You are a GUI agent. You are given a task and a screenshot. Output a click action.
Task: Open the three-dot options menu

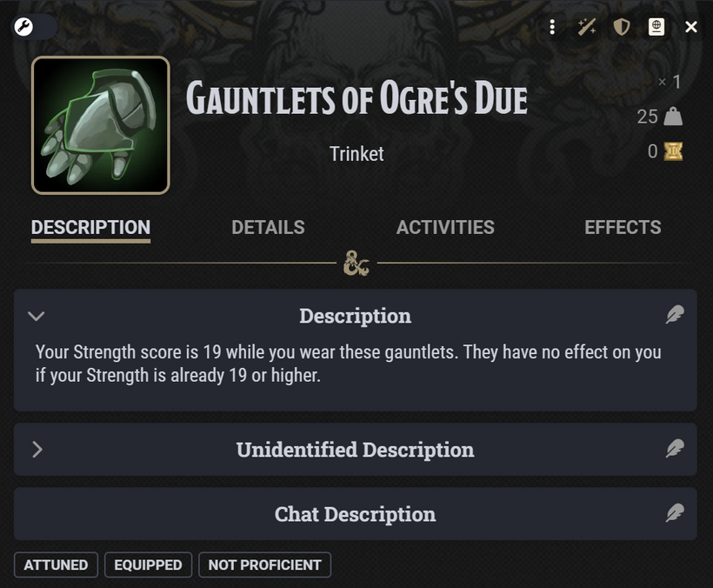pyautogui.click(x=552, y=27)
